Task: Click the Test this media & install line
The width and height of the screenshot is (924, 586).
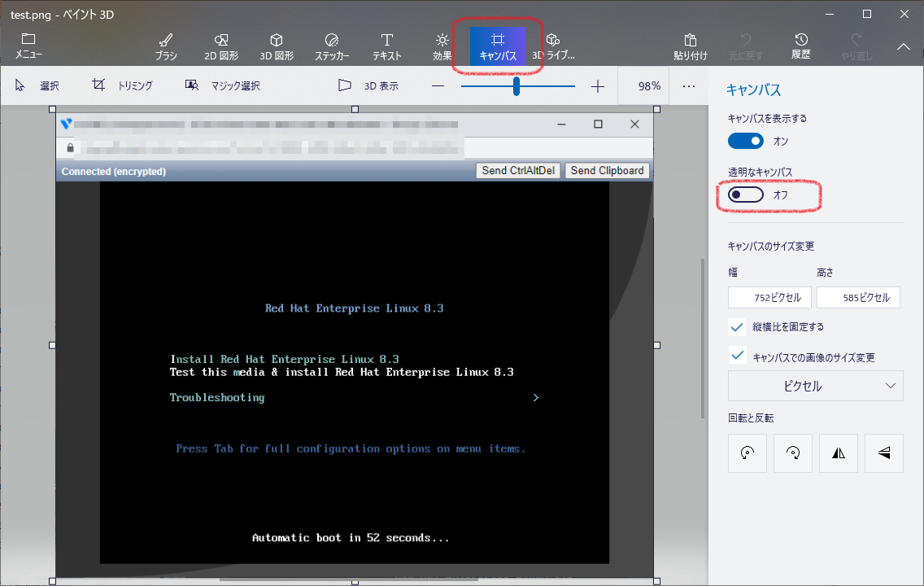Action: (342, 372)
